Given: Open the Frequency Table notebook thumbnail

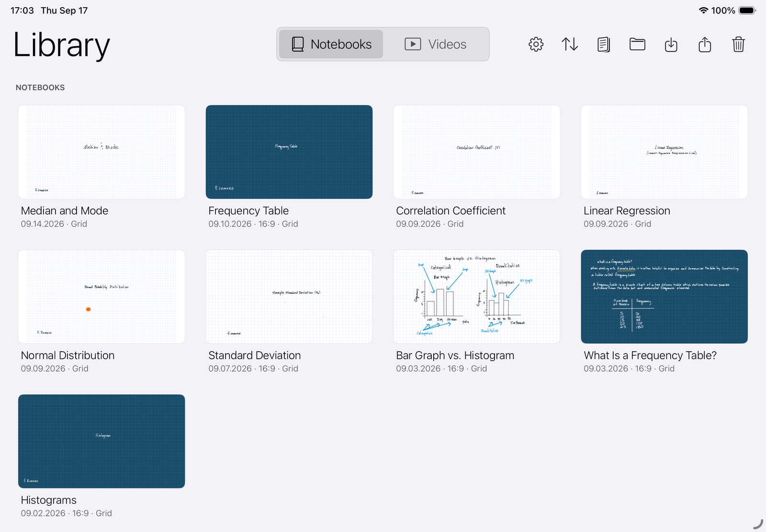Looking at the screenshot, I should (289, 152).
